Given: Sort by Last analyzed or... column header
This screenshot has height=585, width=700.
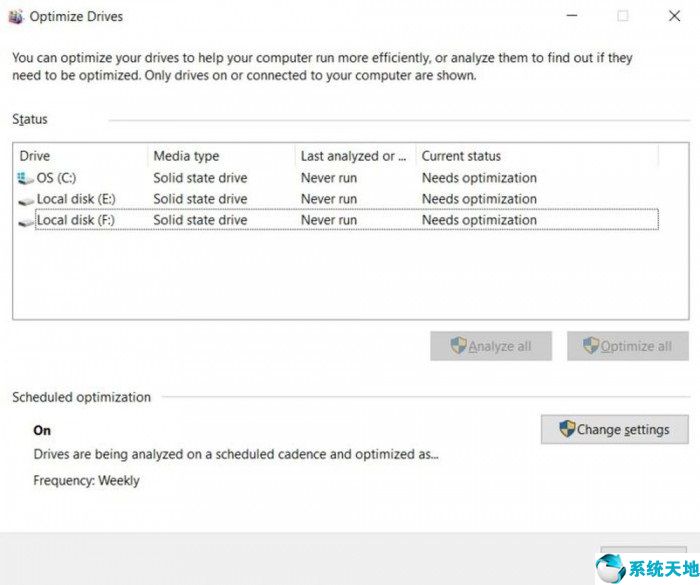Looking at the screenshot, I should [355, 156].
